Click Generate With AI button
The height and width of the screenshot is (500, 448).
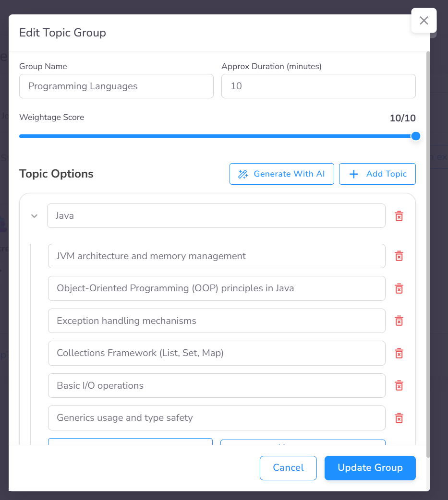(x=281, y=174)
